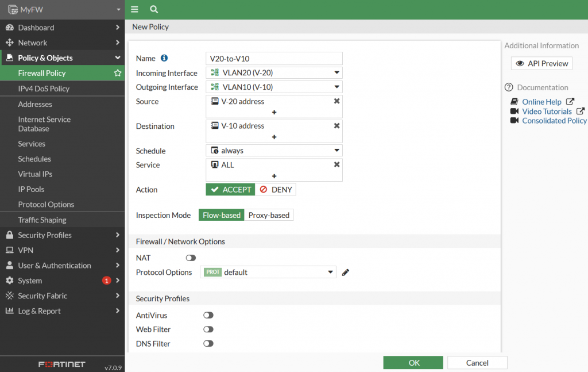This screenshot has height=372, width=588.
Task: Click inside the Name text field
Action: (x=274, y=58)
